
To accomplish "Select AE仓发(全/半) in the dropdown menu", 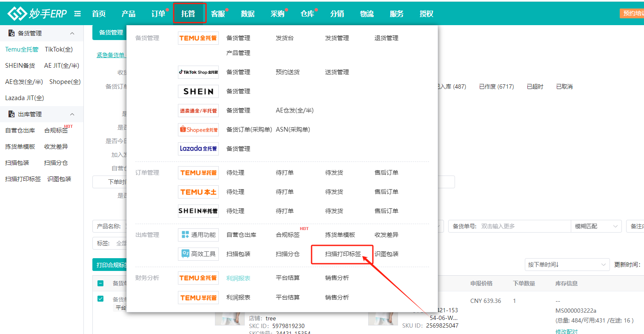I will point(295,110).
